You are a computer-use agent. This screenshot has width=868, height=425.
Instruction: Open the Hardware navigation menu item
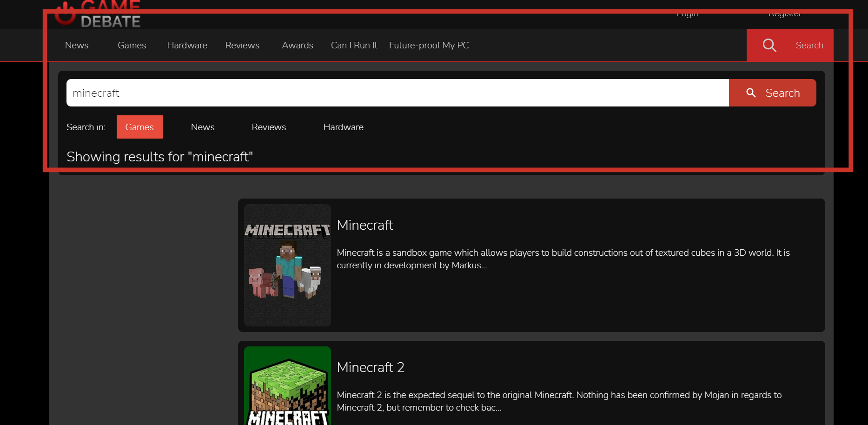187,45
